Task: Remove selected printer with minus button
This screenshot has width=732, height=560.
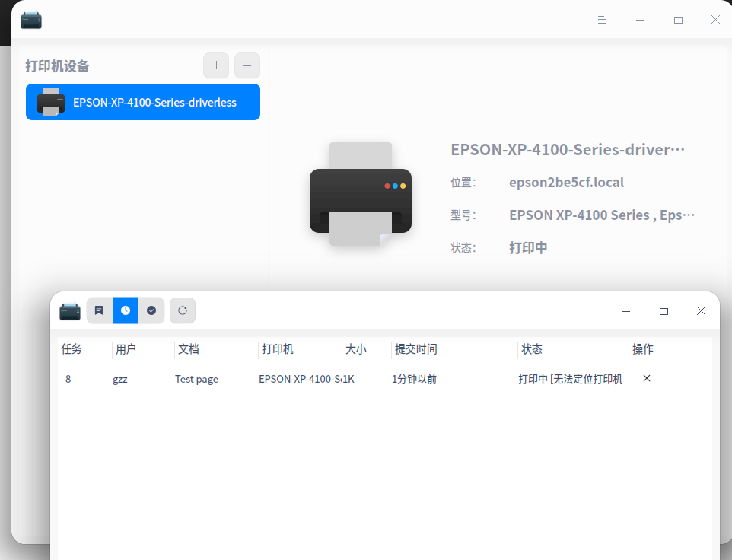Action: click(247, 65)
